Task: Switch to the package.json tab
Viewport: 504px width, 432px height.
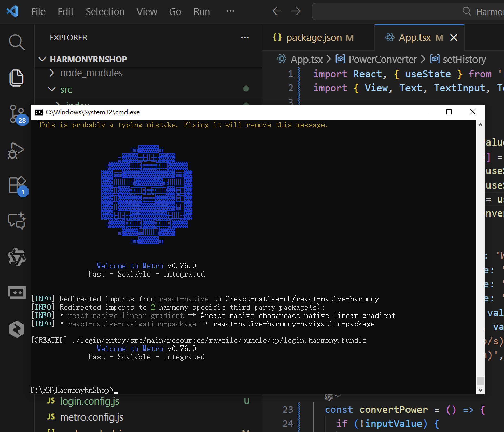Action: pyautogui.click(x=314, y=38)
